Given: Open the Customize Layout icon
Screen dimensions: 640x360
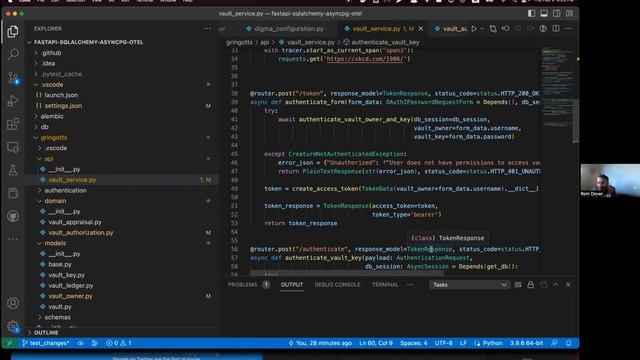Looking at the screenshot, I should pos(569,13).
